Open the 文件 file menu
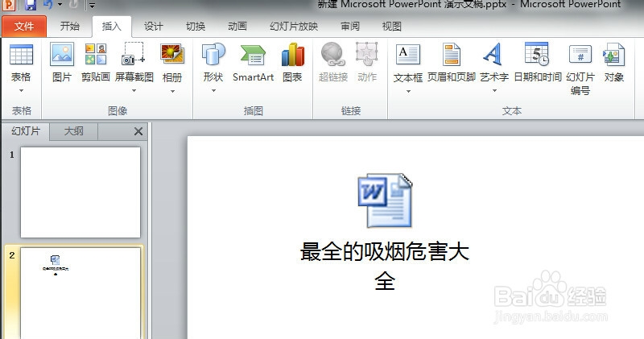Screen dimensions: 644x339 click(24, 27)
